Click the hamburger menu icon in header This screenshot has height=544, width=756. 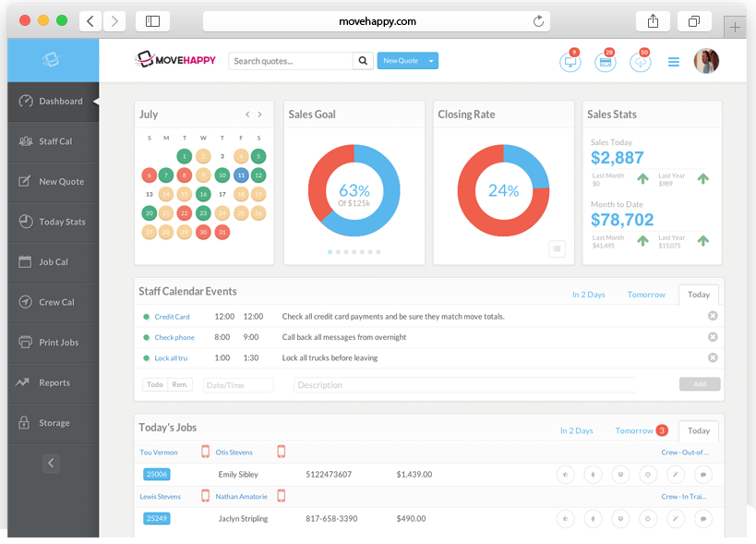pyautogui.click(x=674, y=62)
